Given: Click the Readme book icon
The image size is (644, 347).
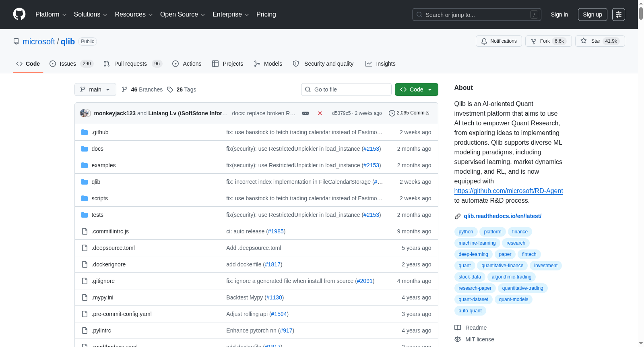Looking at the screenshot, I should click(458, 328).
